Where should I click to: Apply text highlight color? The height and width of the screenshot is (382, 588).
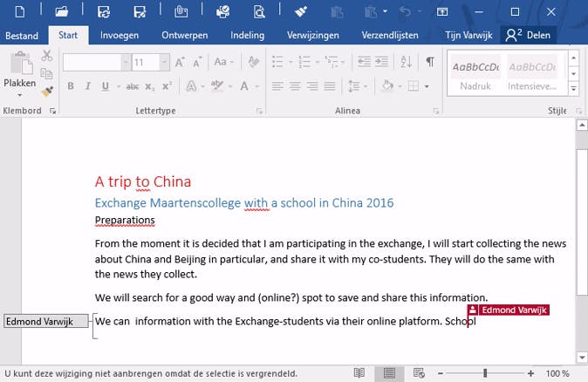pos(216,86)
